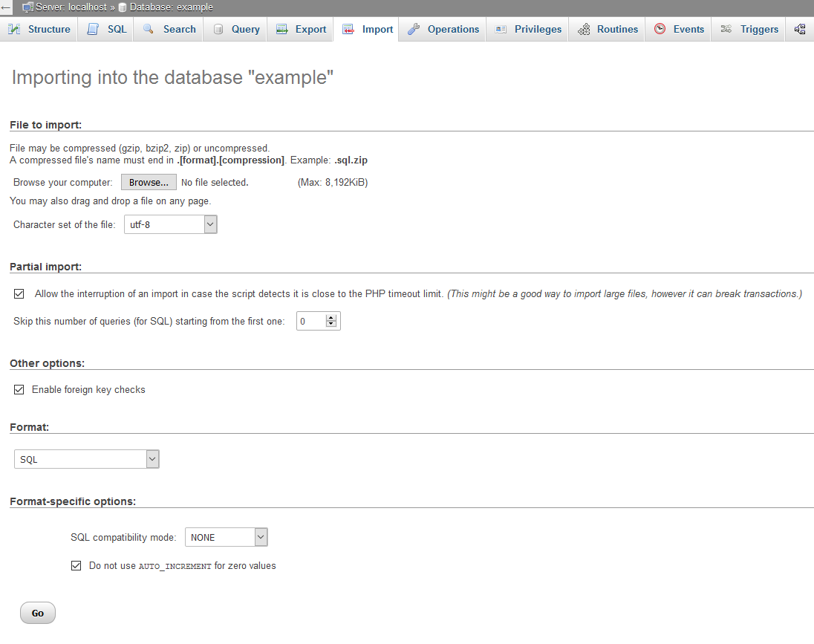This screenshot has width=814, height=644.
Task: Toggle the allow interruption of import checkbox
Action: click(19, 294)
